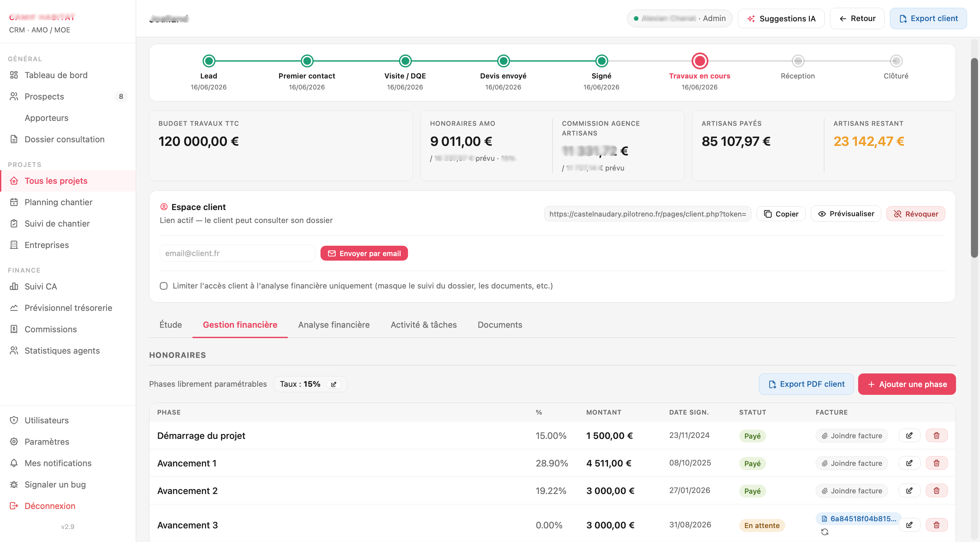Select the Clôturé pipeline step
Image resolution: width=980 pixels, height=542 pixels.
(x=896, y=61)
